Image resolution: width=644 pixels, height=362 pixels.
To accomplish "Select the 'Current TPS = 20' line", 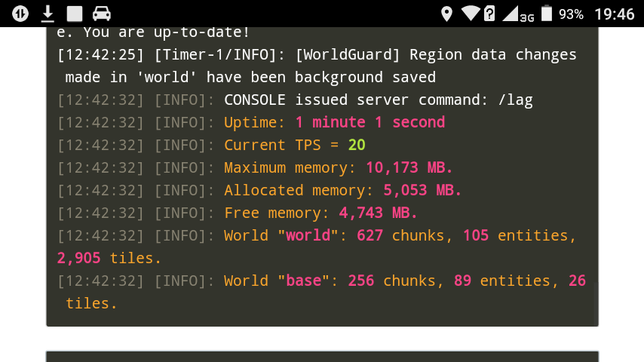I will tap(211, 145).
